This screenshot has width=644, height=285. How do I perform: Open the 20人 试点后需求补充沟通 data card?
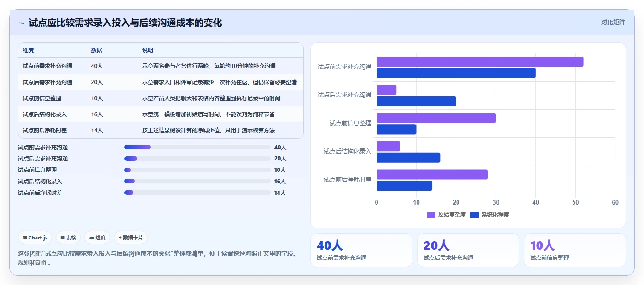click(x=468, y=250)
